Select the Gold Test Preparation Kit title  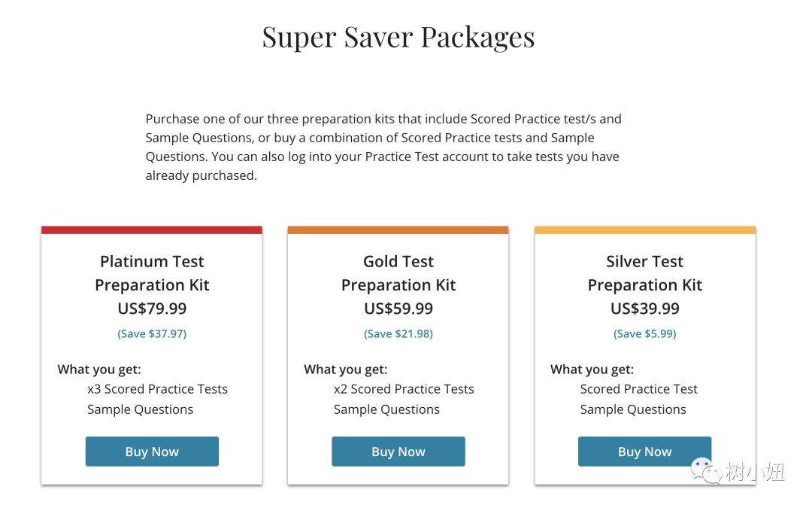(x=398, y=273)
